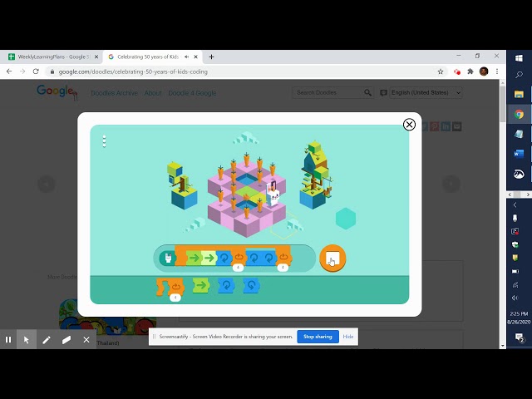532x399 pixels.
Task: Open the English (United States) language dropdown
Action: (426, 92)
